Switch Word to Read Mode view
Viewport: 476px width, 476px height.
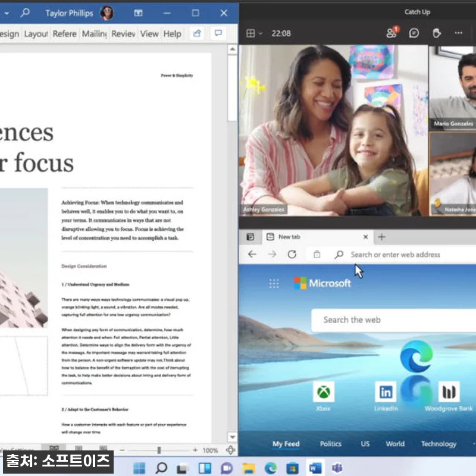point(54,449)
